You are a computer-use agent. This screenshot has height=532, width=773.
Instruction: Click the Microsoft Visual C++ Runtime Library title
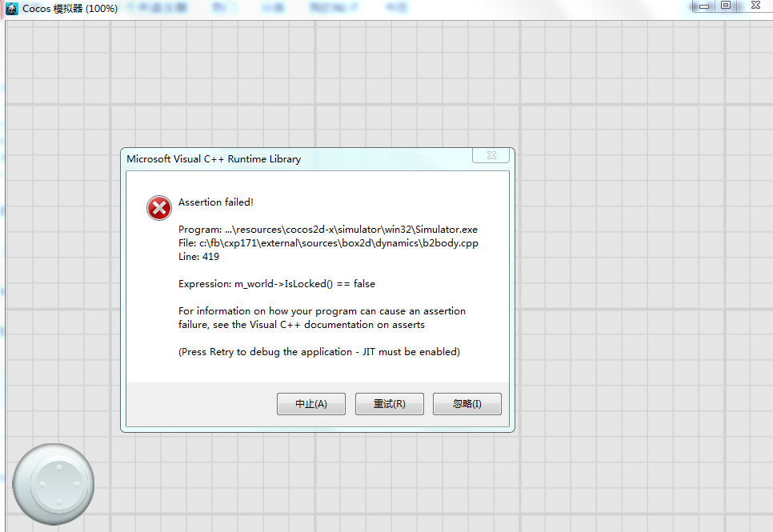coord(214,158)
